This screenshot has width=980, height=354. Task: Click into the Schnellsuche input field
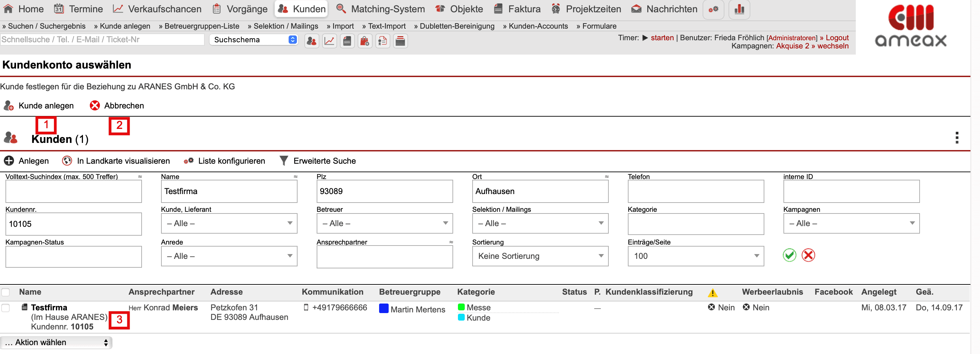point(102,40)
